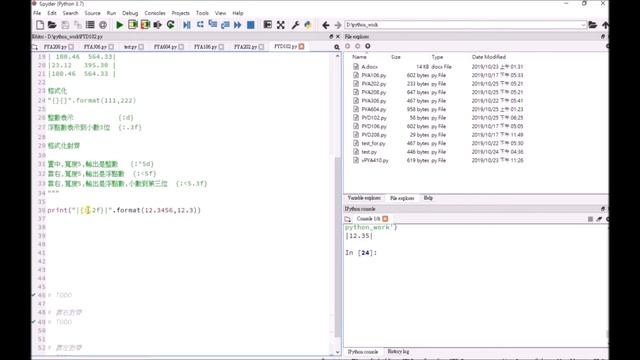Save all files from the toolbar
This screenshot has width=640, height=360.
(x=77, y=25)
